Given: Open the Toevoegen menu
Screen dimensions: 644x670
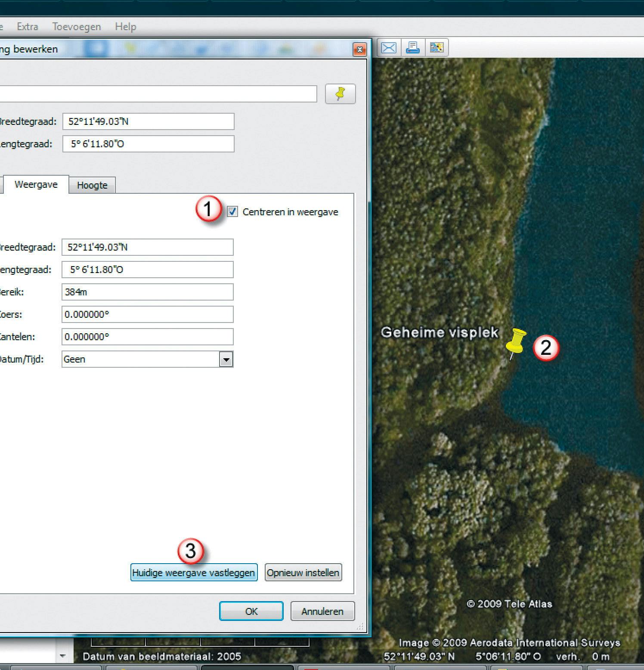Looking at the screenshot, I should tap(77, 27).
